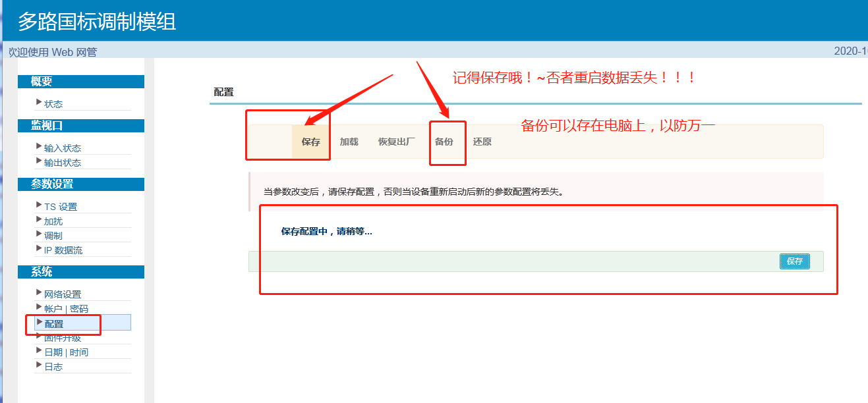
Task: Switch to the 加载 tab
Action: (349, 142)
